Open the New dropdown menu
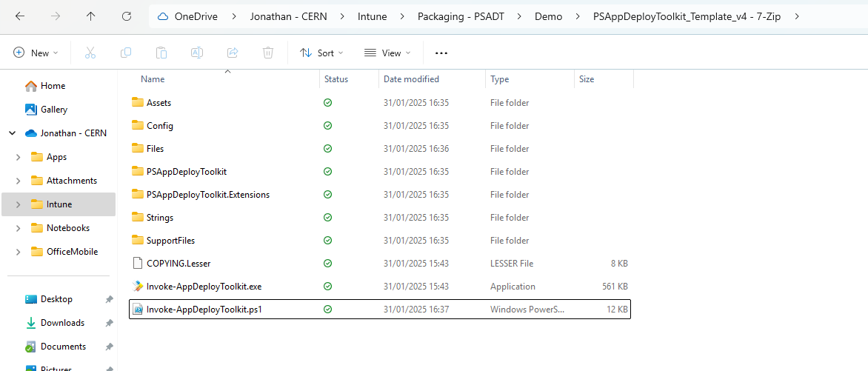The width and height of the screenshot is (868, 371). coord(36,53)
